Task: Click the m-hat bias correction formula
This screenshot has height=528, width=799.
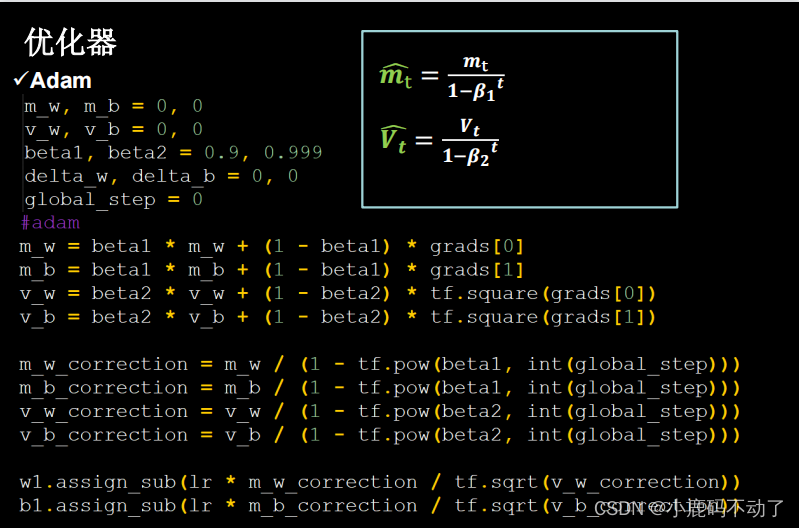Action: [x=442, y=77]
